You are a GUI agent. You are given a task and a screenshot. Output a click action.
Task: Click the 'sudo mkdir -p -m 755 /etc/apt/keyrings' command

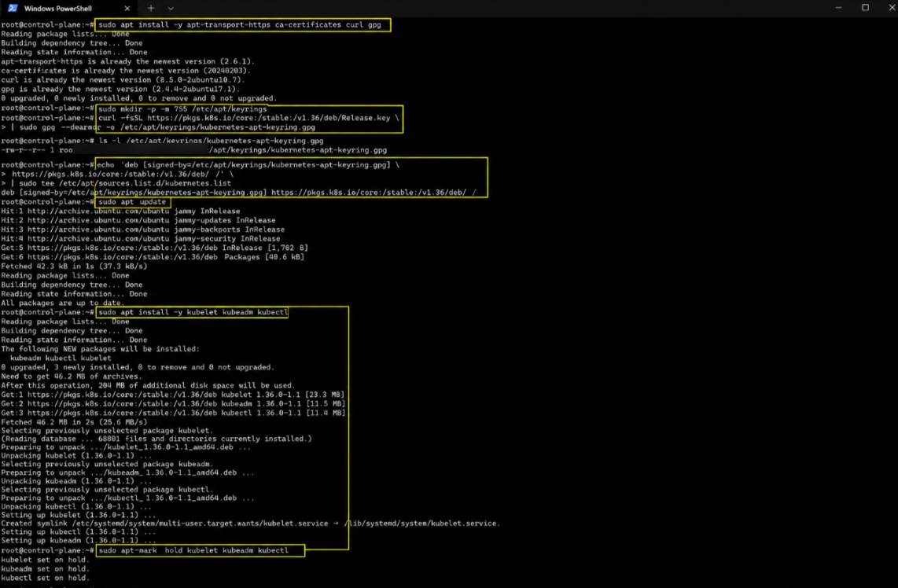tap(182, 108)
